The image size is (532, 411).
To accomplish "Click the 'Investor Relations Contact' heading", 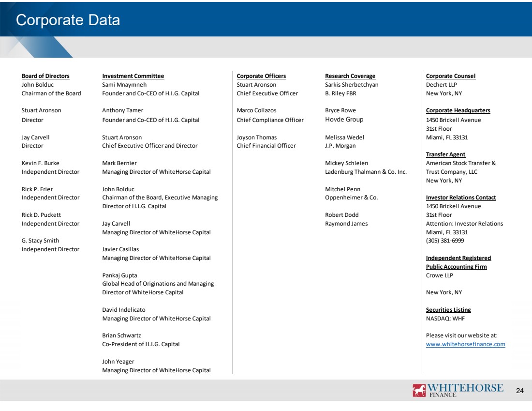I will (x=461, y=198).
